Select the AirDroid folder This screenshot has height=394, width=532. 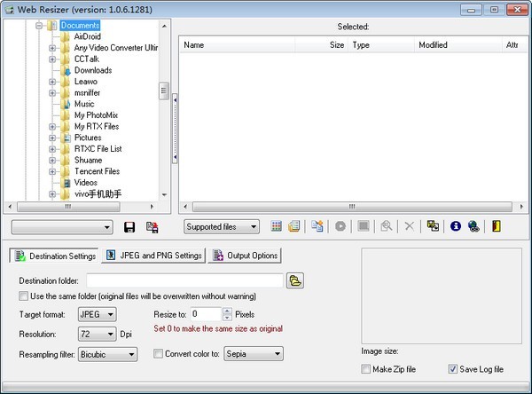point(87,36)
